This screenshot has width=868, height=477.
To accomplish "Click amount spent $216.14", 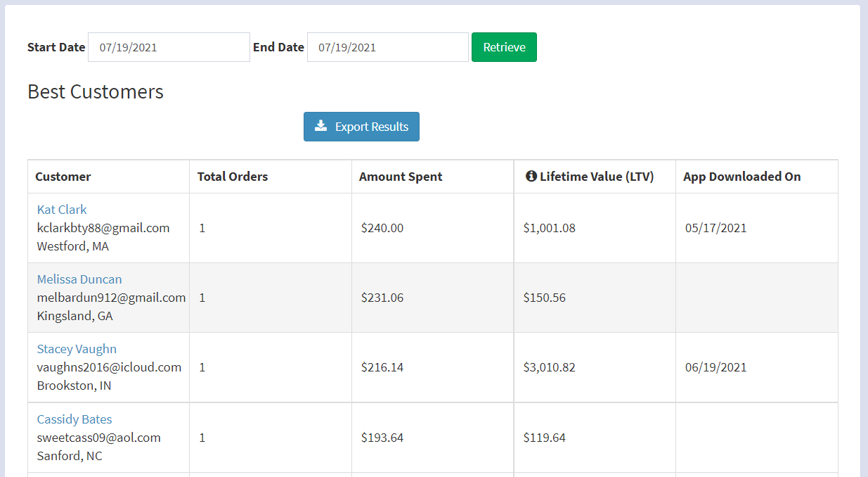I will 382,367.
